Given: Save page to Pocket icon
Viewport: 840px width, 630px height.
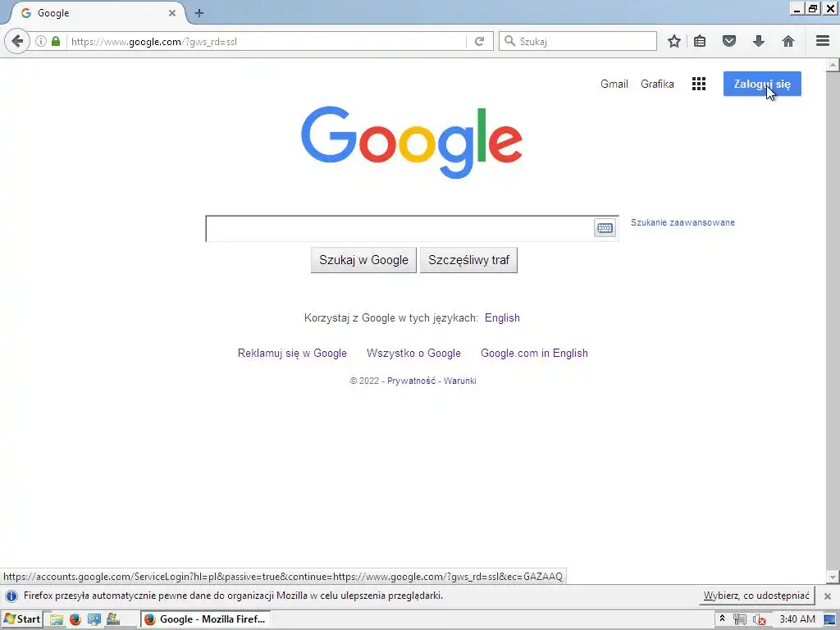Looking at the screenshot, I should [x=729, y=41].
